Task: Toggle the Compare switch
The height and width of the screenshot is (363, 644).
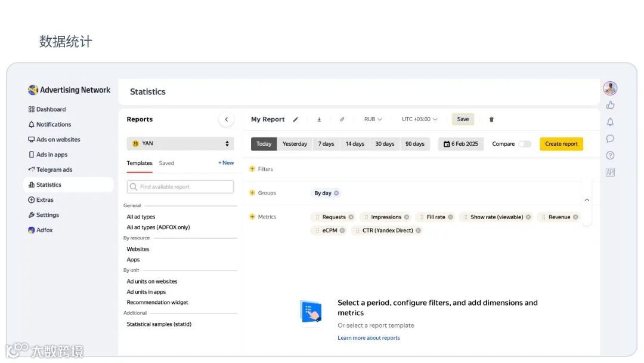Action: click(x=525, y=144)
